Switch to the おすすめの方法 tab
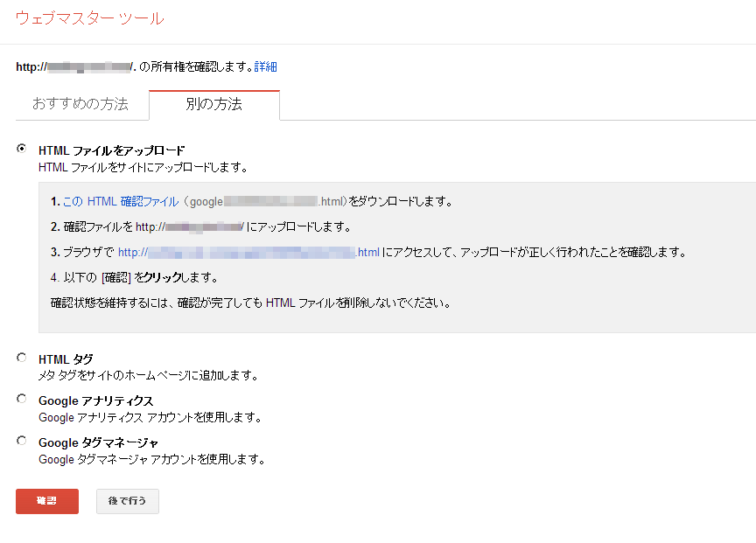 coord(80,105)
